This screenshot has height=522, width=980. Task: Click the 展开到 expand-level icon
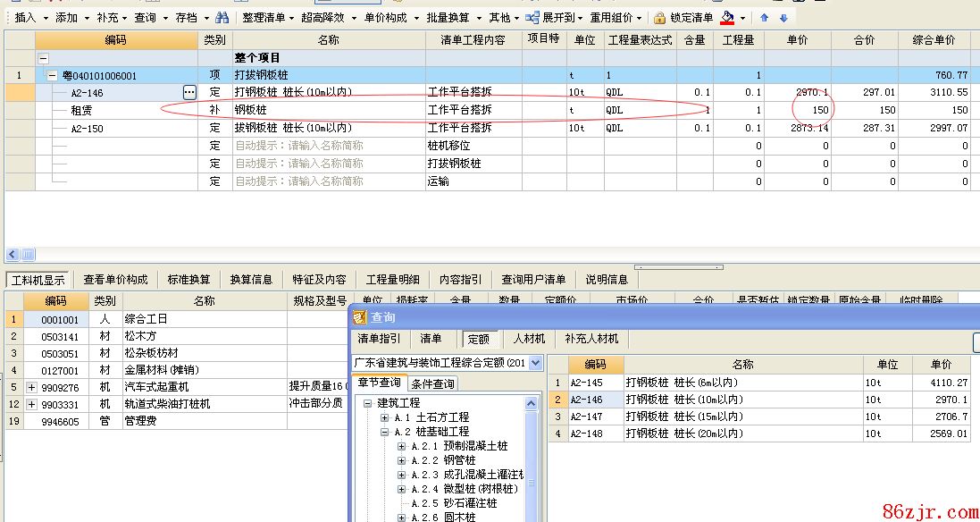tap(532, 17)
